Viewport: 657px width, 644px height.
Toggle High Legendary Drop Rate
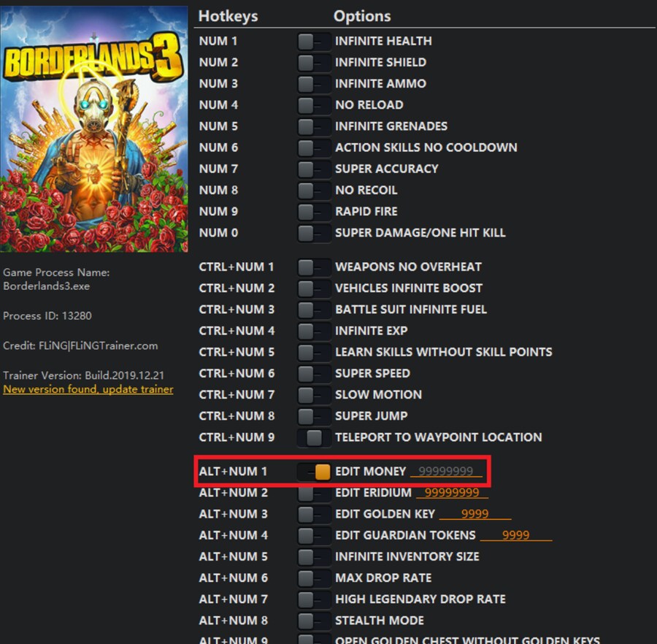tap(313, 599)
